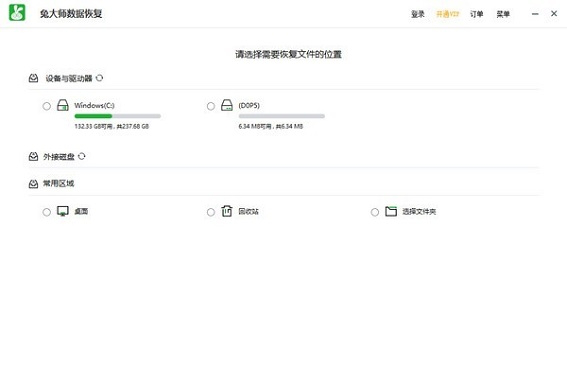The width and height of the screenshot is (567, 366).
Task: Minimize the application window
Action: 535,14
